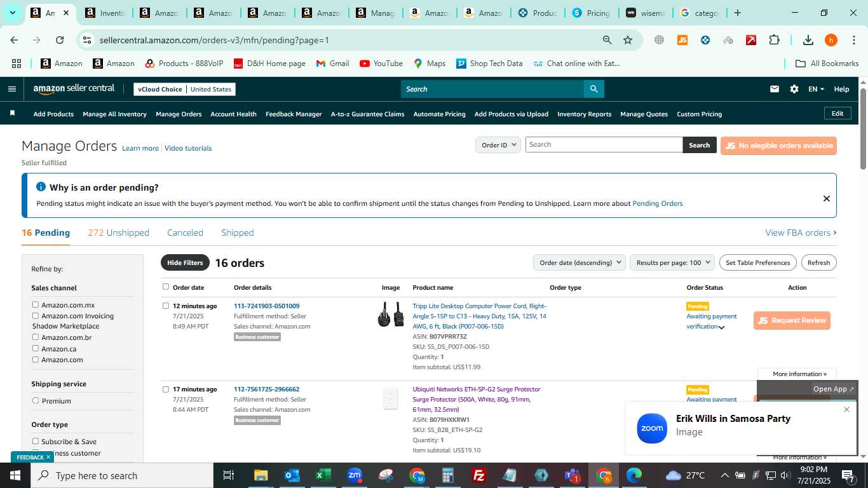Viewport: 868px width, 488px height.
Task: Click the Amazon Seller Central logo
Action: tap(74, 89)
